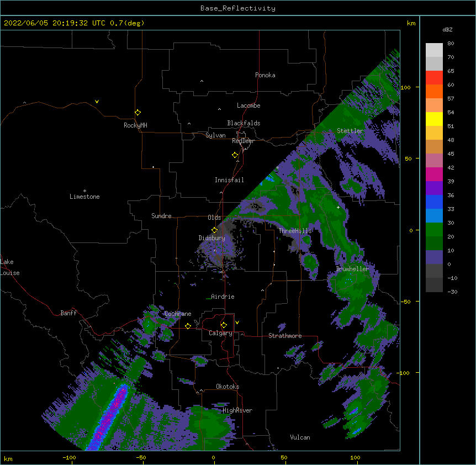Image resolution: width=476 pixels, height=465 pixels.
Task: Select the Strathmore map label
Action: click(x=285, y=336)
